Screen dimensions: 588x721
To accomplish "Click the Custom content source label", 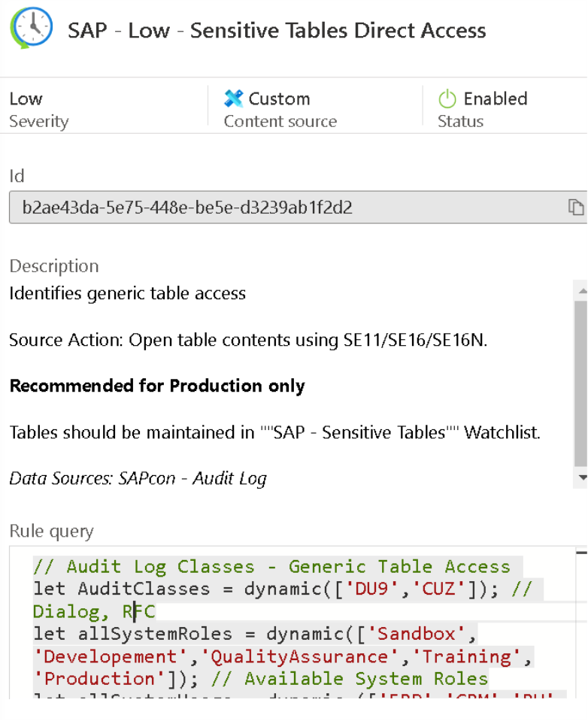I will (x=279, y=98).
